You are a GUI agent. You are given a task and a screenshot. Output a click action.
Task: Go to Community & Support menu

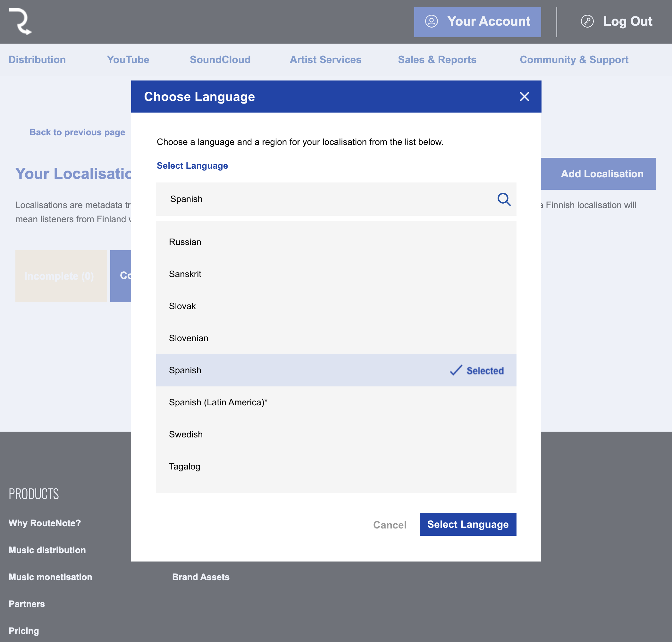574,60
